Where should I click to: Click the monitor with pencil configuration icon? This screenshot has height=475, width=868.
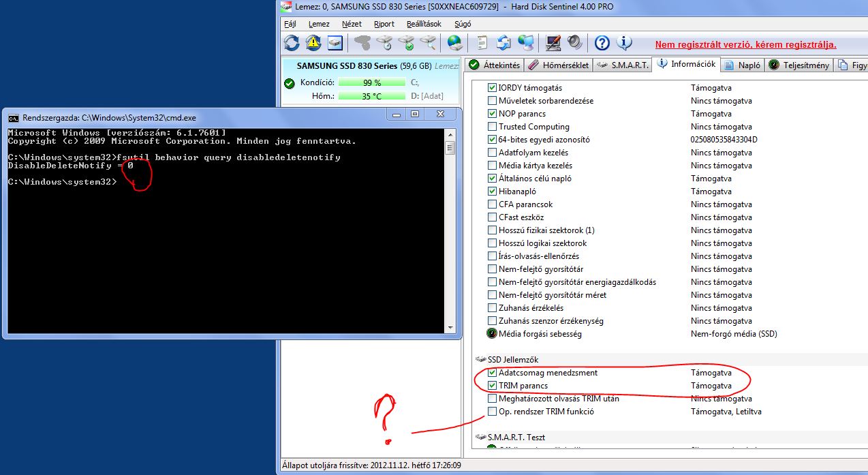tap(553, 43)
